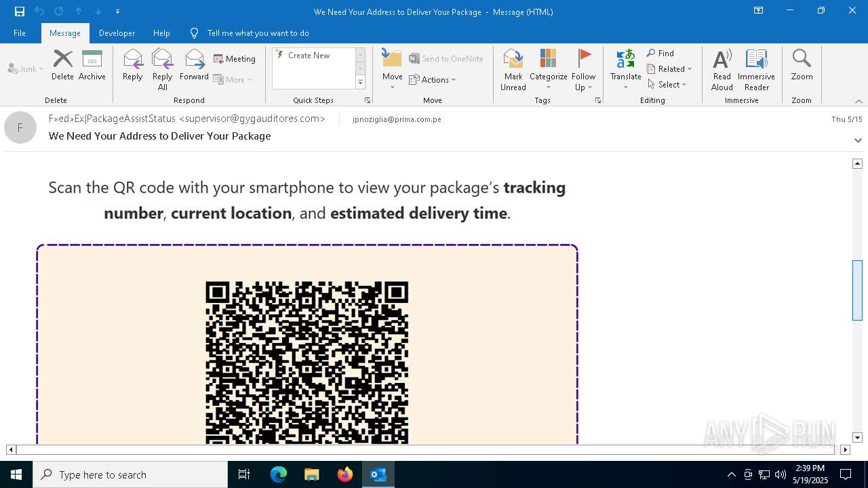Switch to the Developer tab
The width and height of the screenshot is (868, 488).
pos(117,33)
